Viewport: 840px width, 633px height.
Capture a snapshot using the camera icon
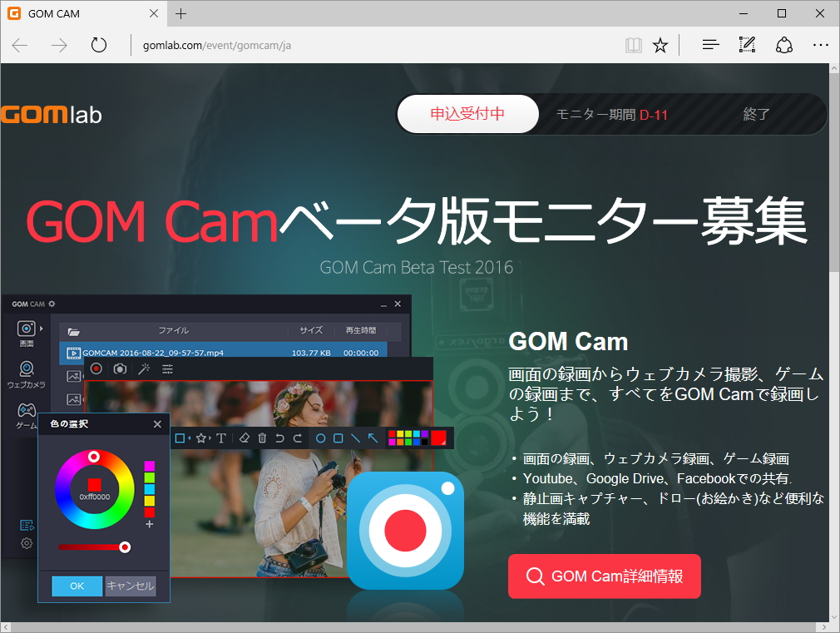pos(119,369)
